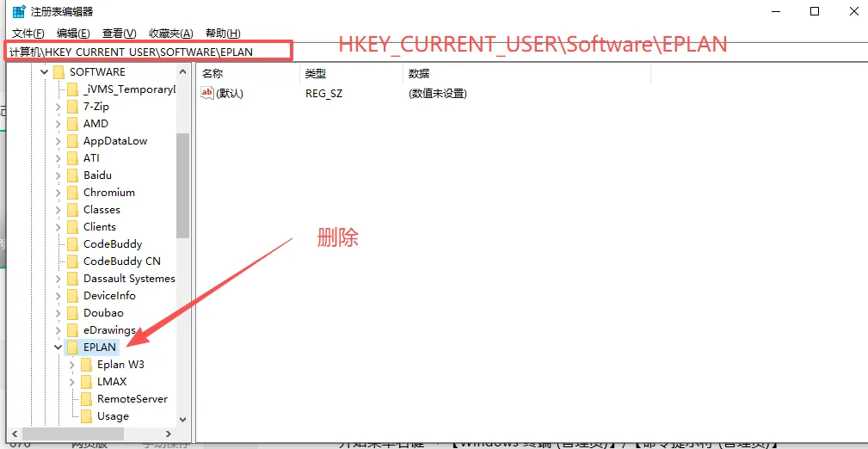Open the 收藏夹(A) menu

point(171,34)
